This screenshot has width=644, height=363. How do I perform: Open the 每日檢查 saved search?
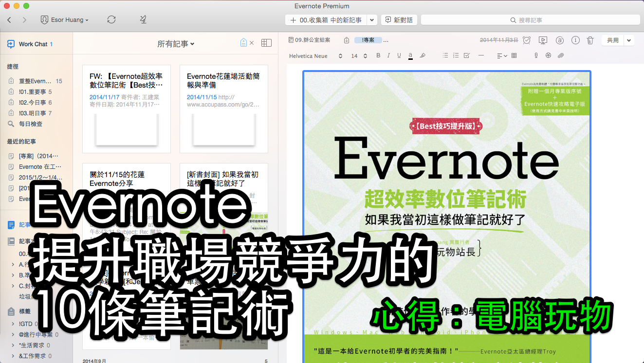[x=31, y=124]
